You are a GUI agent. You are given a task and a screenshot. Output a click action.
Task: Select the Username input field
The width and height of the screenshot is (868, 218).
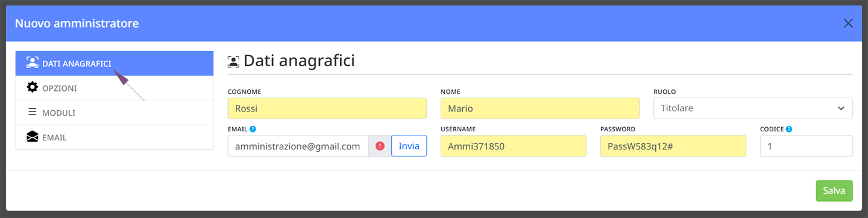[x=514, y=146]
